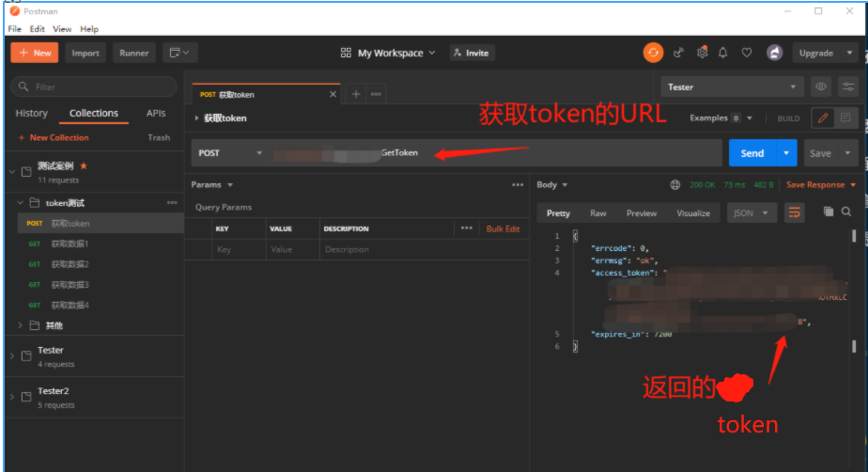Open the query params column options dots
This screenshot has width=868, height=472.
click(467, 228)
